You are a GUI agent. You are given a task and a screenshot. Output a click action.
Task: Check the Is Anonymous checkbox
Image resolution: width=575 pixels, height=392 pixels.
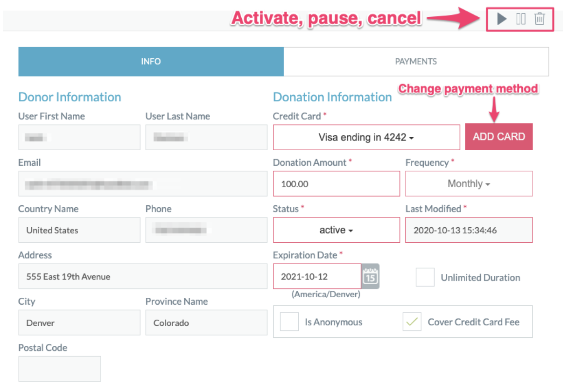289,322
